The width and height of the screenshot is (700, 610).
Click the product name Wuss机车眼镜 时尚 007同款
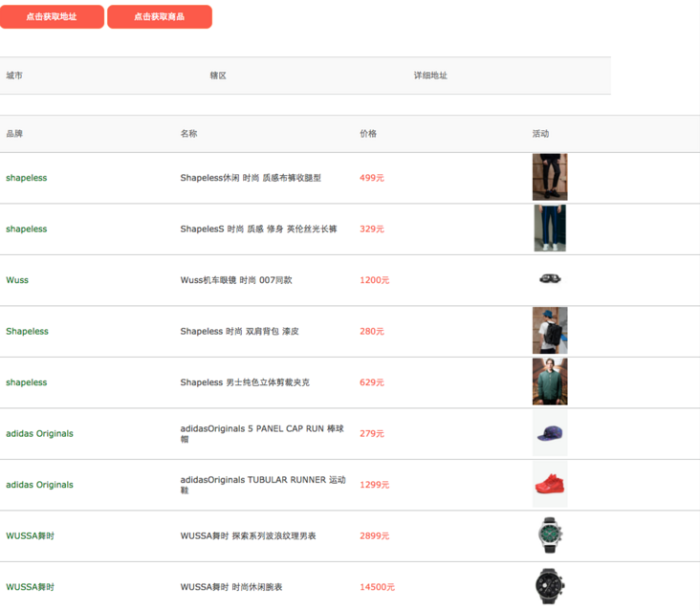click(236, 280)
